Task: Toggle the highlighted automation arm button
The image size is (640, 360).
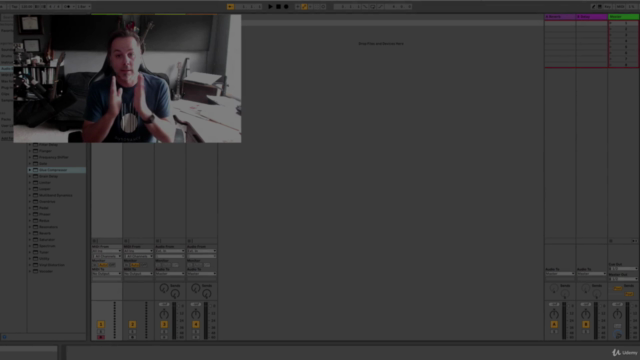Action: click(304, 7)
